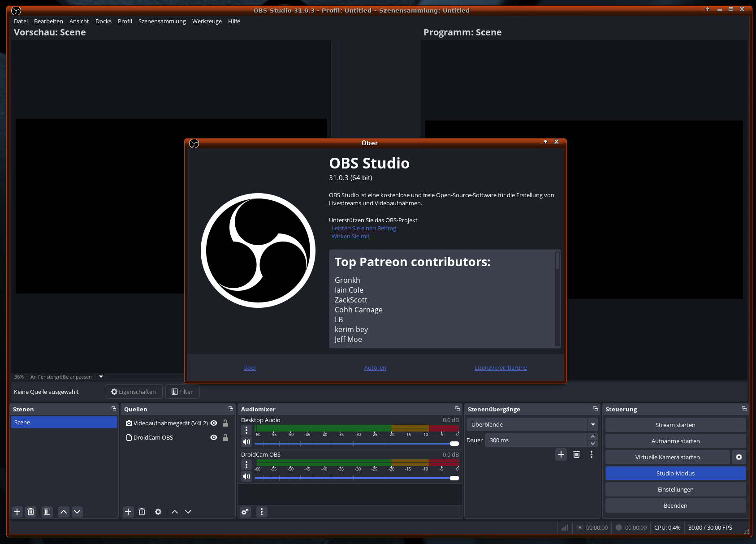Click the contributors list scrollbar
Viewport: 756px width, 544px height.
coord(557,261)
